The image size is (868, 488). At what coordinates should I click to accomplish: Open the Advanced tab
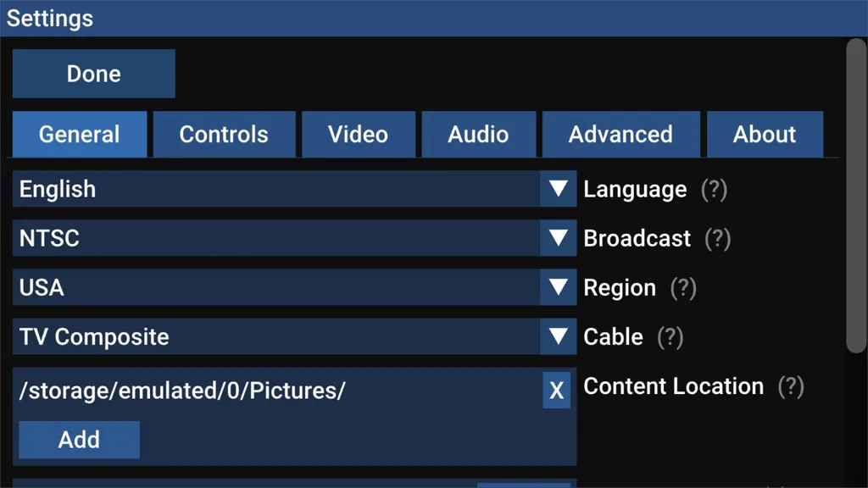620,135
